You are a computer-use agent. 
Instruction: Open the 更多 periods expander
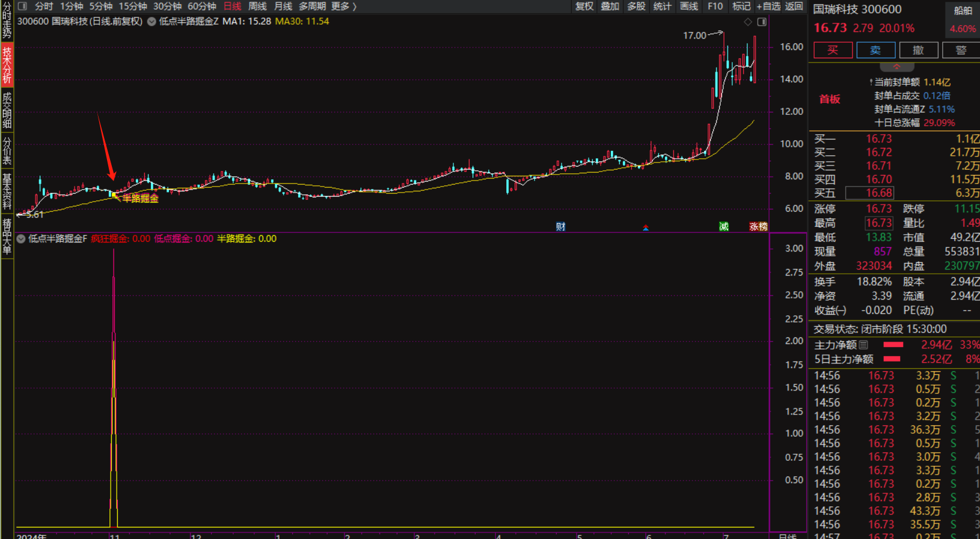344,6
